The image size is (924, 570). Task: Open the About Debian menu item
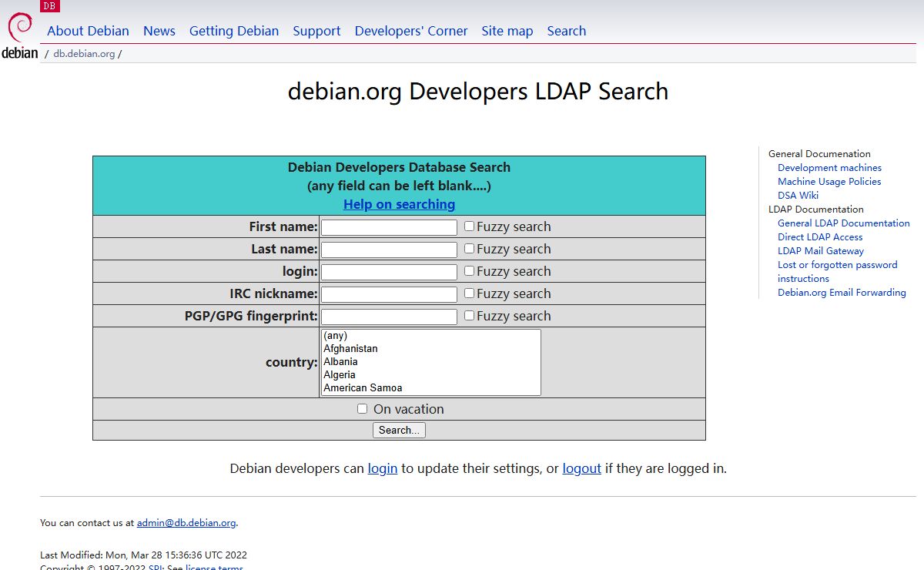(88, 31)
